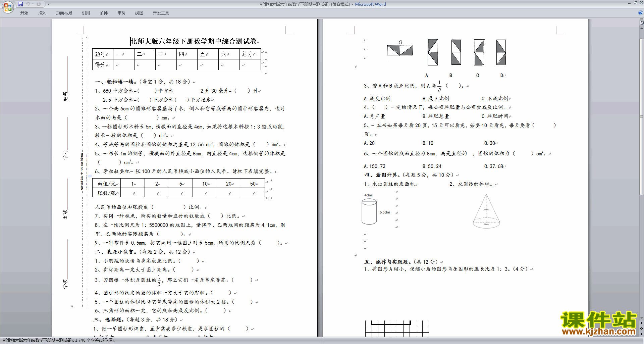Click the heading 四、看图计算
Image resolution: width=644 pixels, height=344 pixels.
tap(382, 175)
